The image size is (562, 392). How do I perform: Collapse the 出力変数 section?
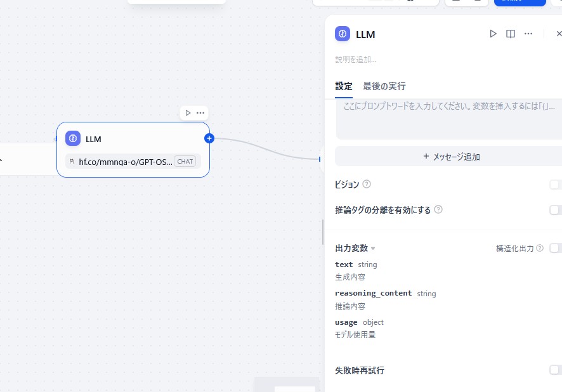point(373,248)
